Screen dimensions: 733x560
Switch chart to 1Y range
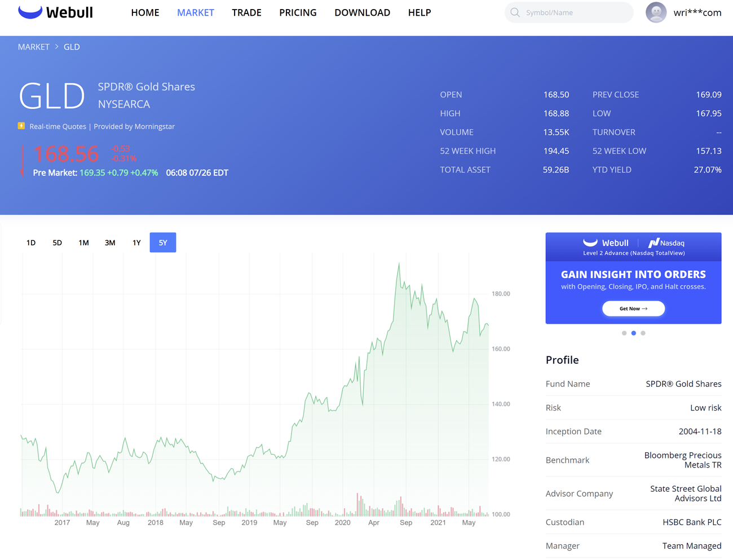tap(136, 242)
